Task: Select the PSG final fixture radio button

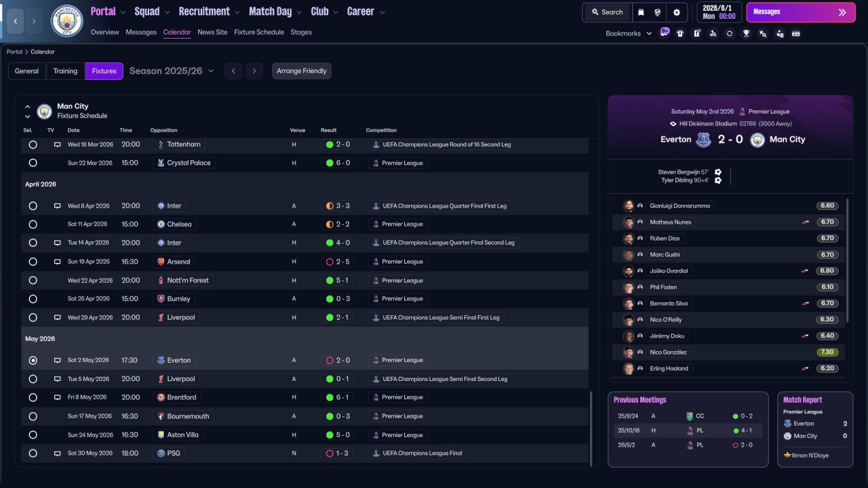Action: click(x=33, y=453)
